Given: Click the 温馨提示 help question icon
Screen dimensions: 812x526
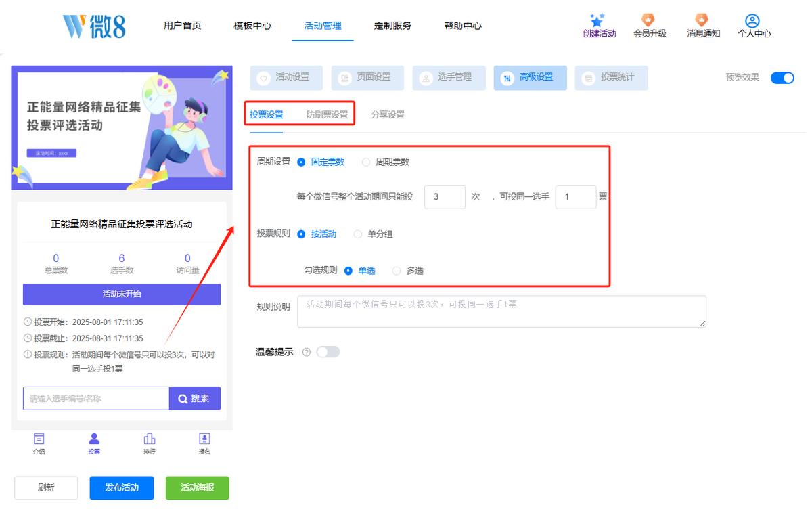Looking at the screenshot, I should pyautogui.click(x=307, y=352).
